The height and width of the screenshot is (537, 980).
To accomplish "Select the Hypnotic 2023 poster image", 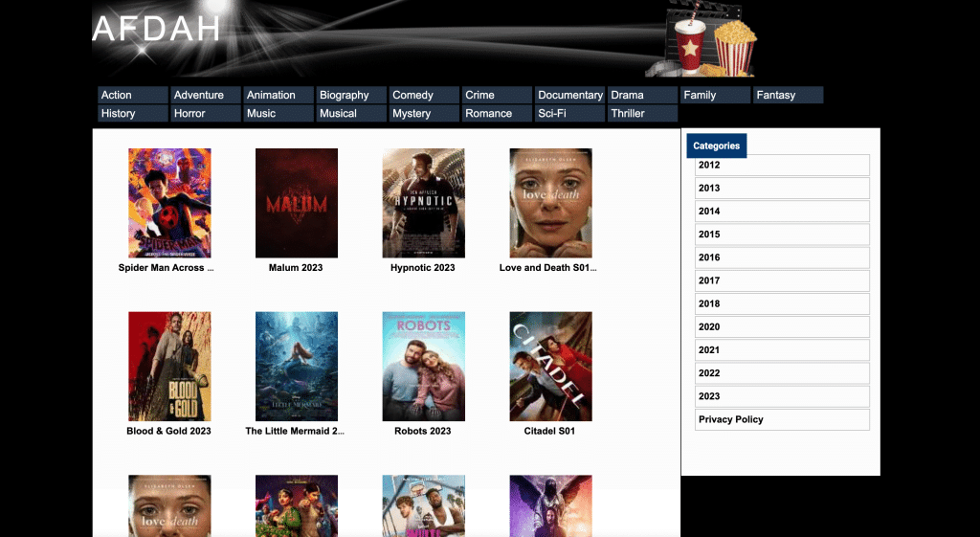I will pyautogui.click(x=423, y=203).
